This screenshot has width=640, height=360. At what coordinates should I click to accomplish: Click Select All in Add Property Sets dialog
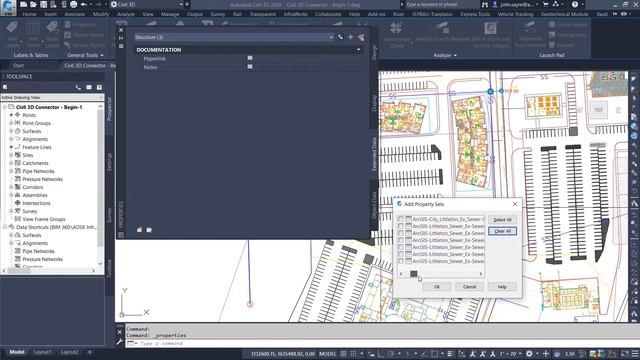(502, 220)
